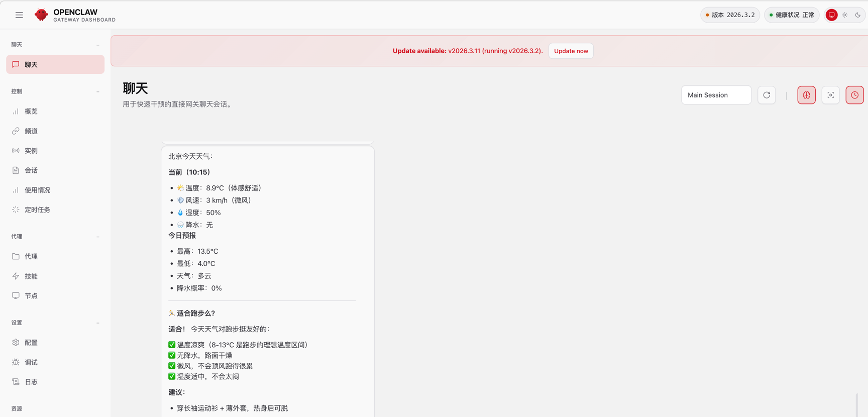Toggle the clock scheduled tasks button

point(854,95)
